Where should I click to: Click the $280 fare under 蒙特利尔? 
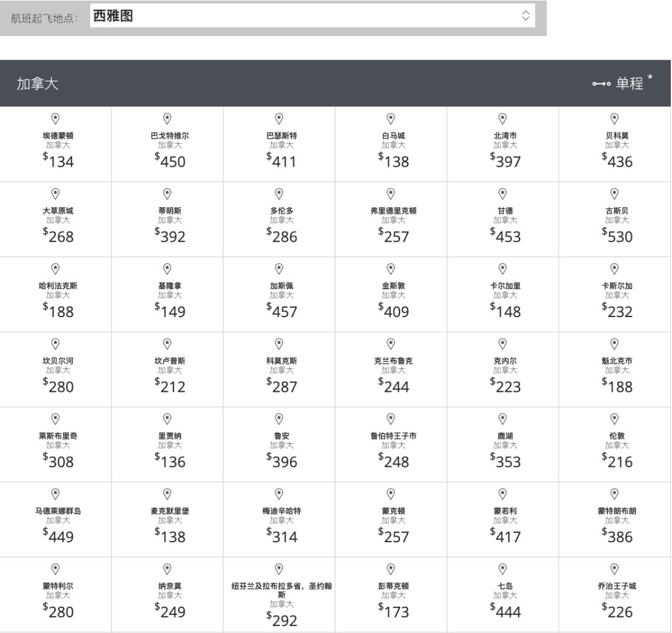(x=58, y=611)
